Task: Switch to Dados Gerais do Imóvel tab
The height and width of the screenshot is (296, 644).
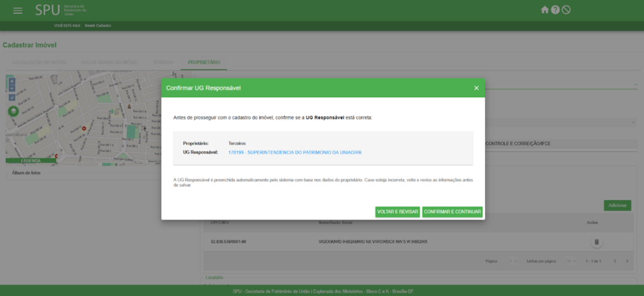Action: coord(109,62)
